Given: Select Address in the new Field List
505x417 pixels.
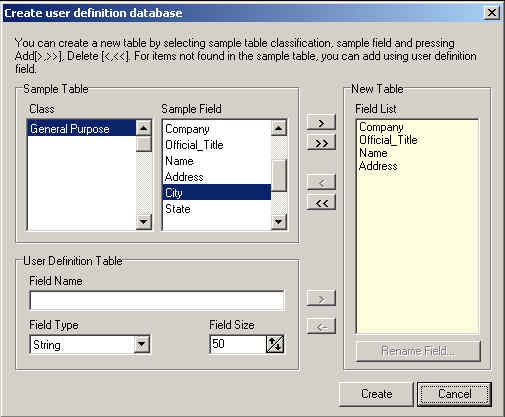Looking at the screenshot, I should (378, 166).
